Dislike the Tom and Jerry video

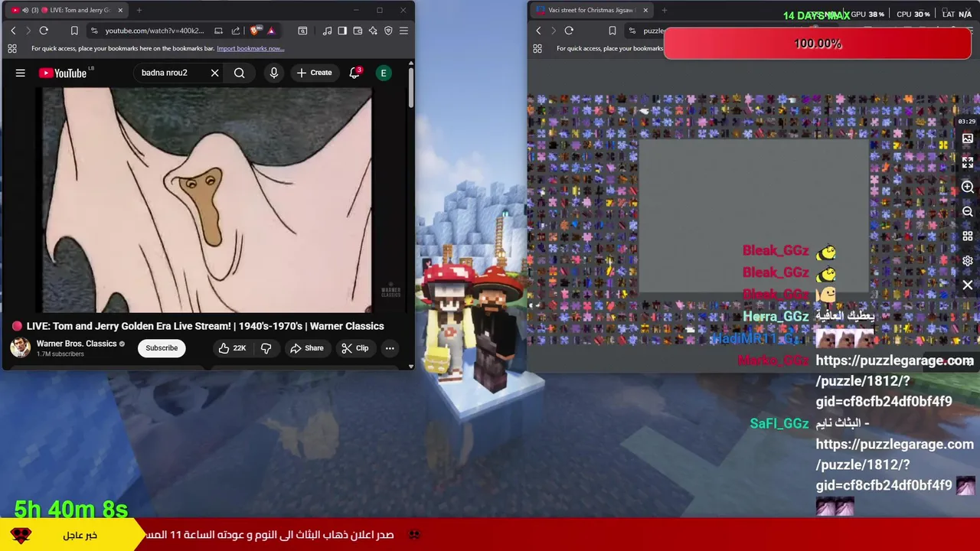tap(266, 348)
